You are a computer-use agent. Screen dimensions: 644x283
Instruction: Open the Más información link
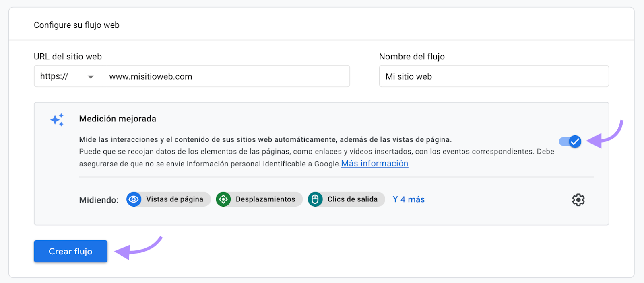coord(375,164)
